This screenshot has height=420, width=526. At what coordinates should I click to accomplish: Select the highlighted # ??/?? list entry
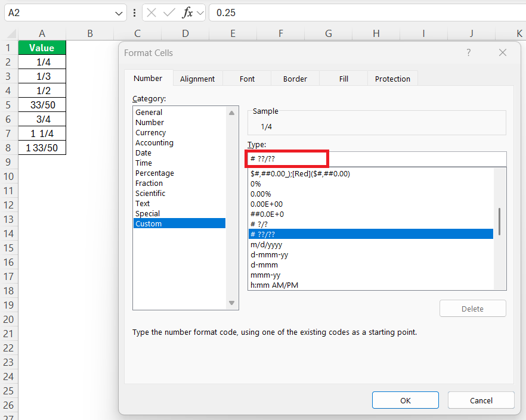[371, 234]
